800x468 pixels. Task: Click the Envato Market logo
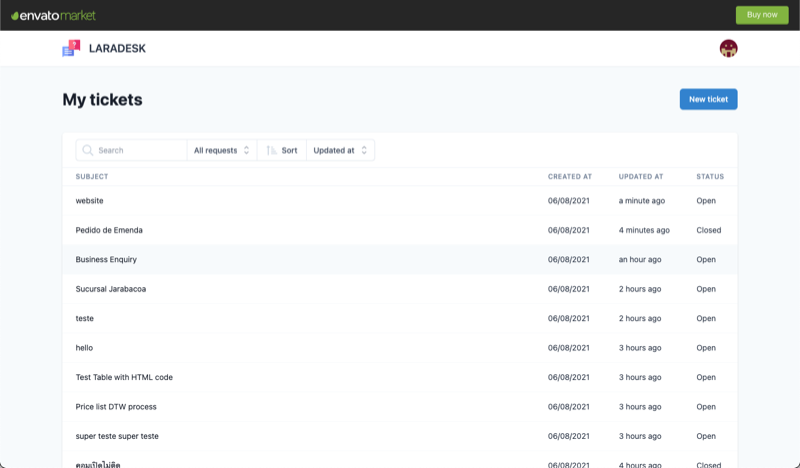(53, 15)
